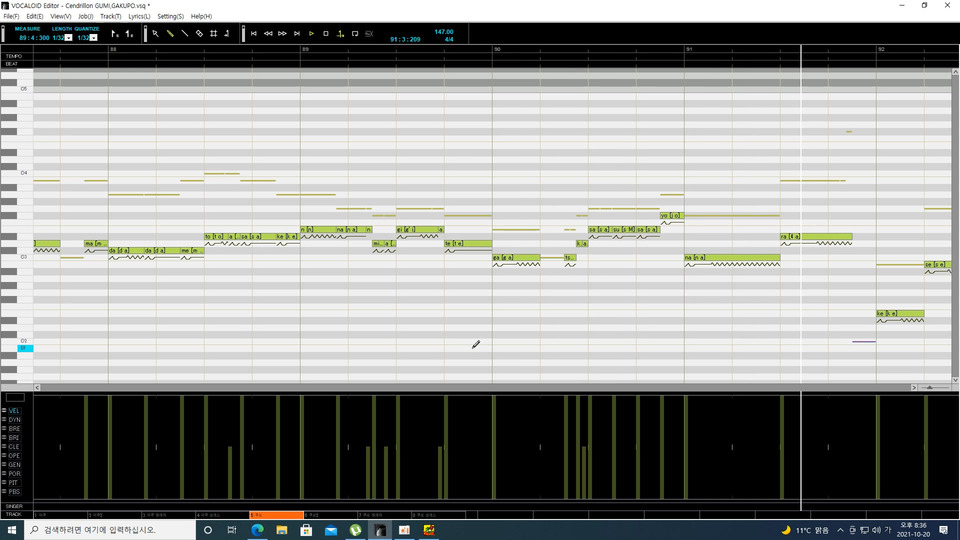960x540 pixels.
Task: Click the BEAT row label
Action: [x=12, y=64]
